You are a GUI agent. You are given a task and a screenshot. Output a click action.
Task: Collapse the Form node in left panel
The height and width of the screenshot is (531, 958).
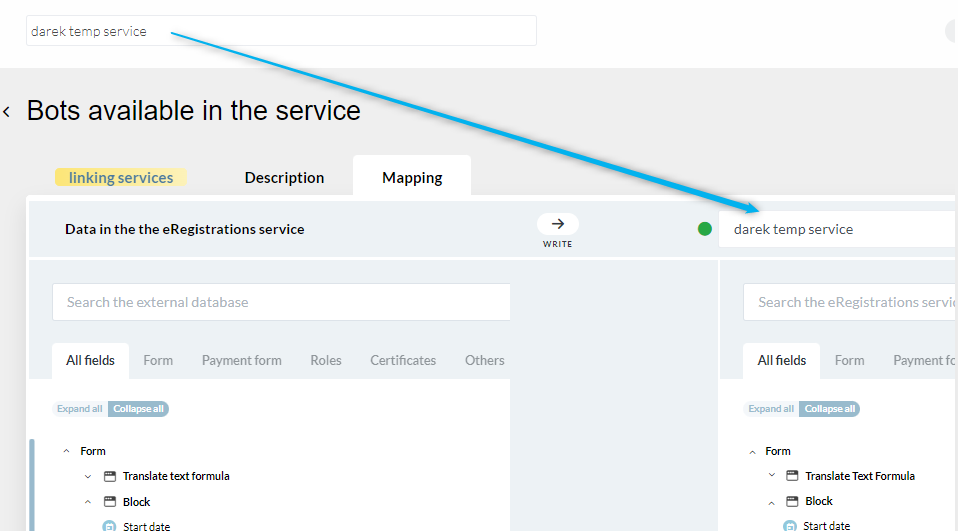pyautogui.click(x=67, y=451)
